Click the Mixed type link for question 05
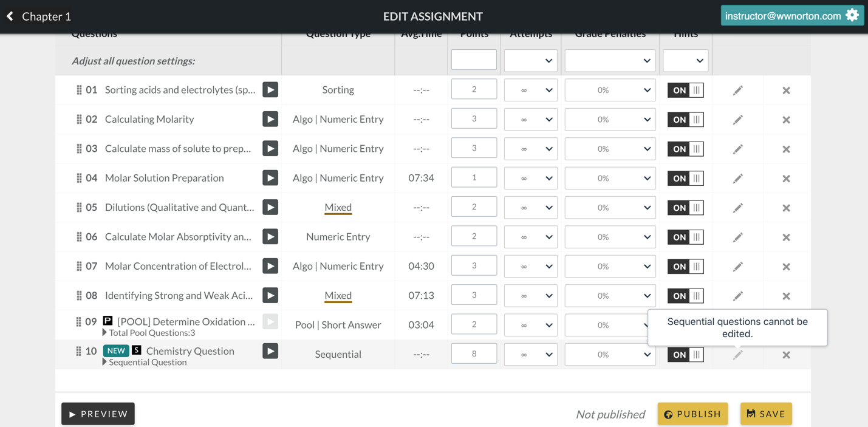This screenshot has height=427, width=868. [x=338, y=208]
